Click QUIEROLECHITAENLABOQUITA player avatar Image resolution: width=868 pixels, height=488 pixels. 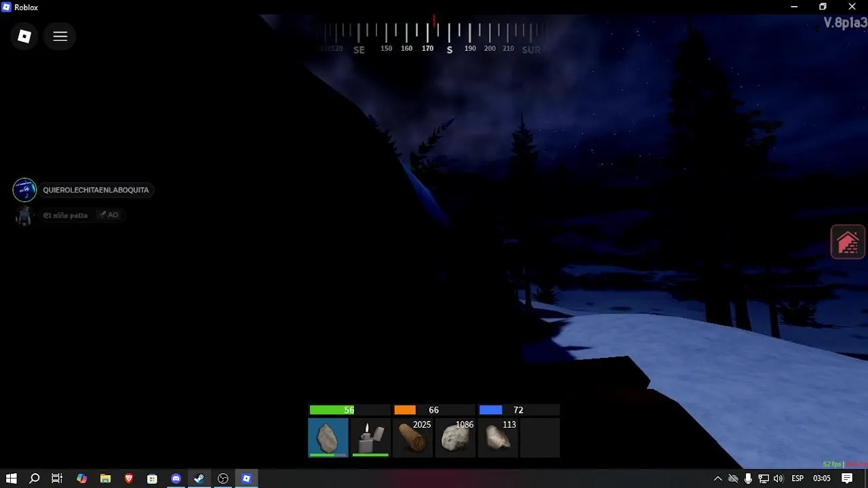point(24,190)
